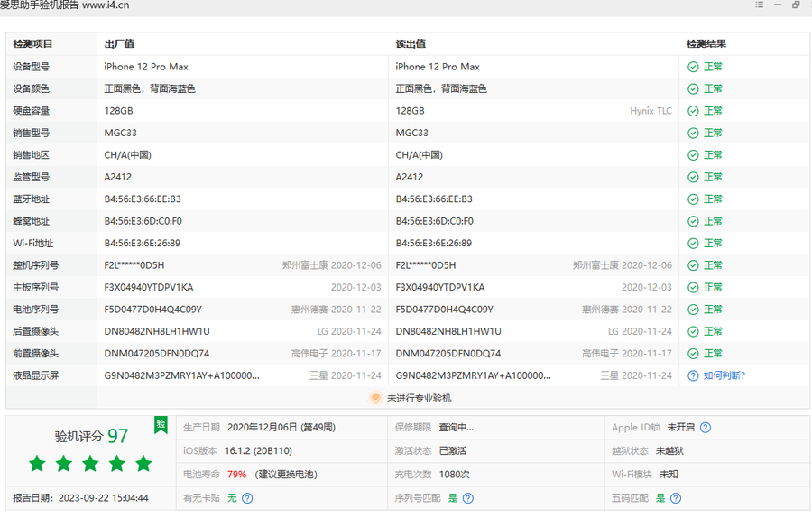
Task: Click the 正常 check icon for 电池序列号
Action: pyautogui.click(x=693, y=310)
